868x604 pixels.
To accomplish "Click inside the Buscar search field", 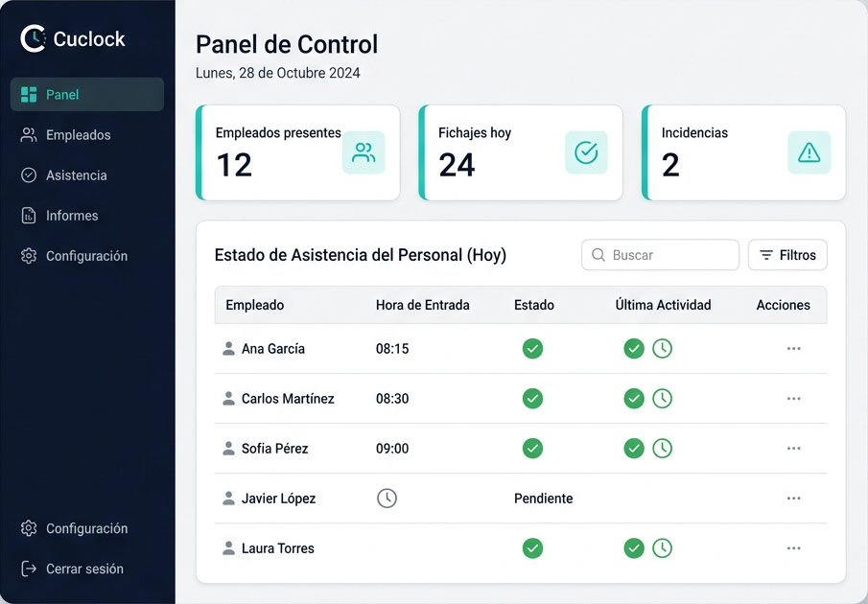I will pyautogui.click(x=660, y=255).
